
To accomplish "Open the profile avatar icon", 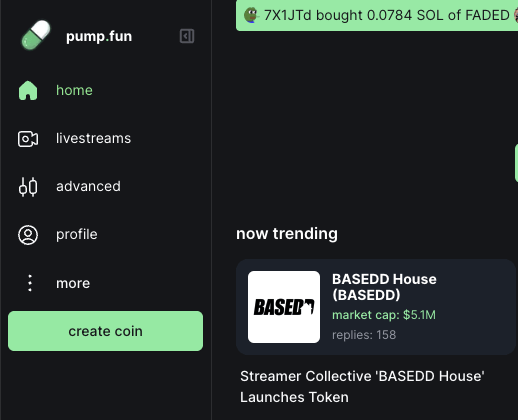I will point(28,235).
